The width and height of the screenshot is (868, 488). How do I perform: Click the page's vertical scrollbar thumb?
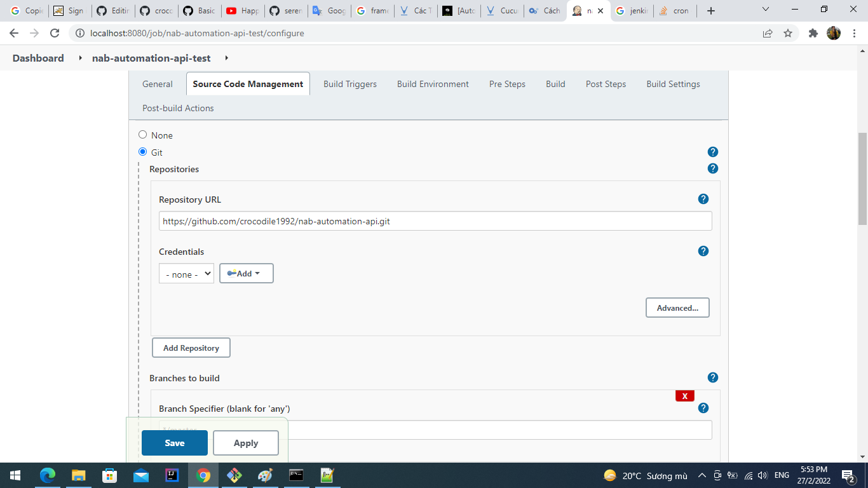(x=862, y=179)
